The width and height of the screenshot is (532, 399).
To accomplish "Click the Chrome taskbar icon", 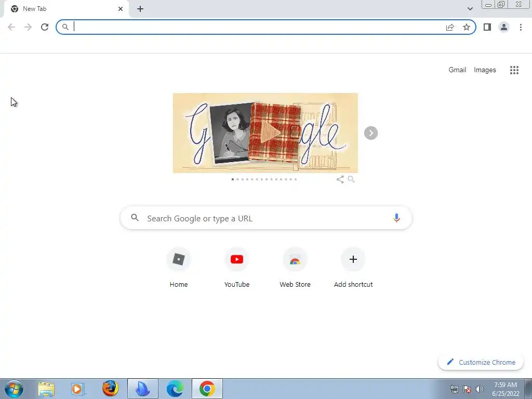I will [207, 389].
